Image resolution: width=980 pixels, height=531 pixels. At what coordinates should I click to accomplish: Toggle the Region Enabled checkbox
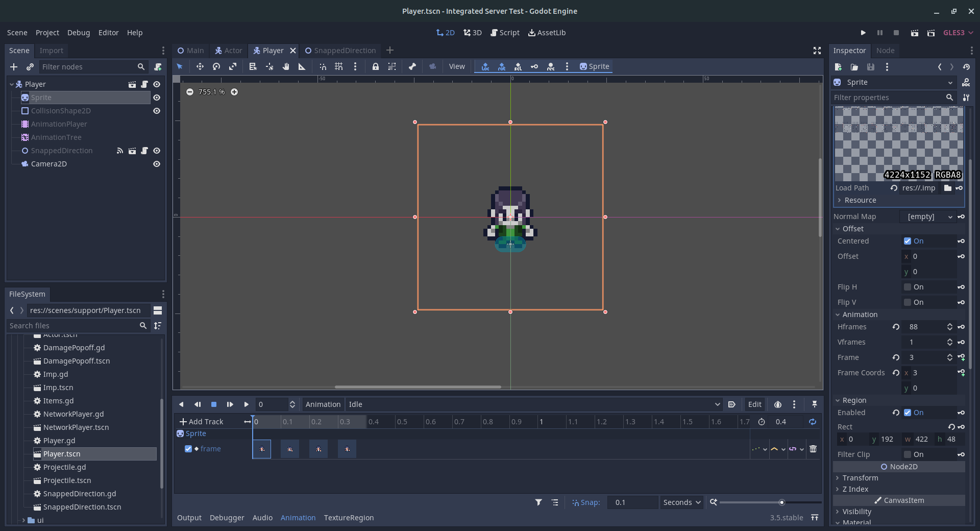908,413
